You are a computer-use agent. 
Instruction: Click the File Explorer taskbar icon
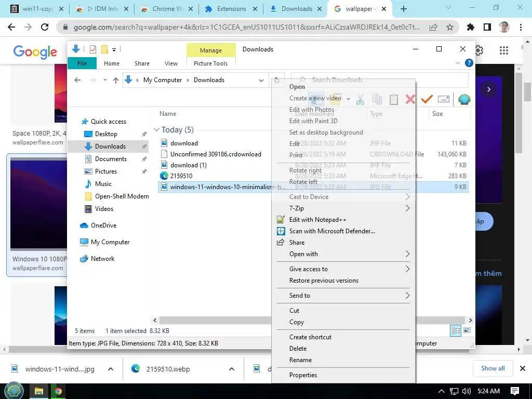38,392
